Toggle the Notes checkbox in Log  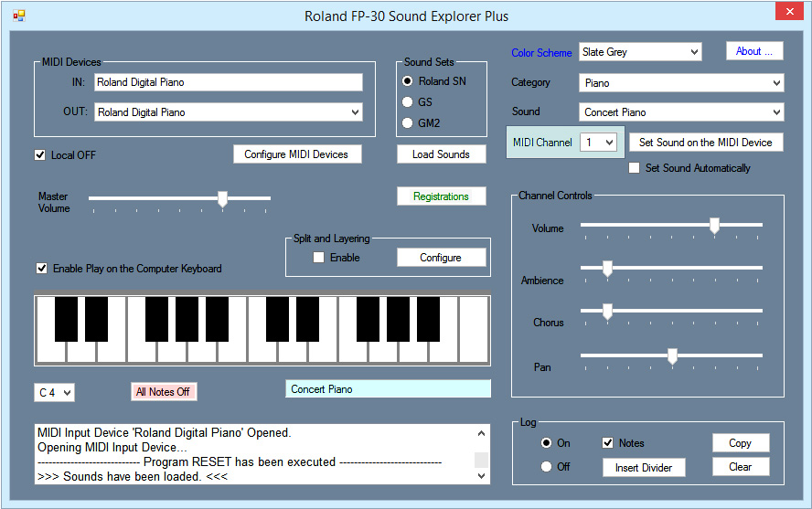click(608, 443)
